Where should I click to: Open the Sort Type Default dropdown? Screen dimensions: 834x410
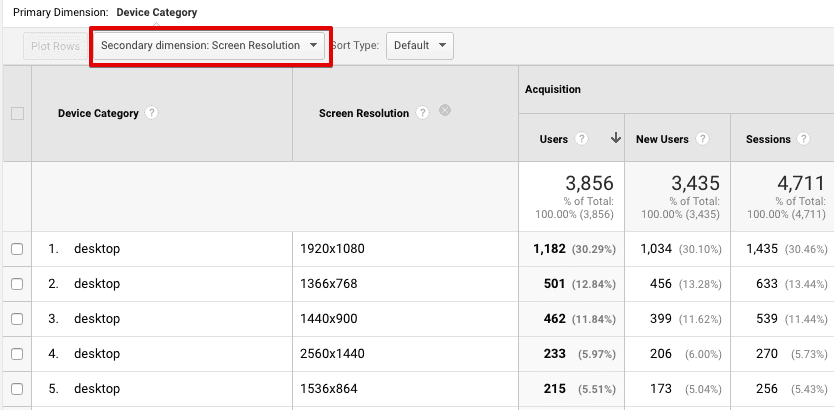pyautogui.click(x=420, y=46)
